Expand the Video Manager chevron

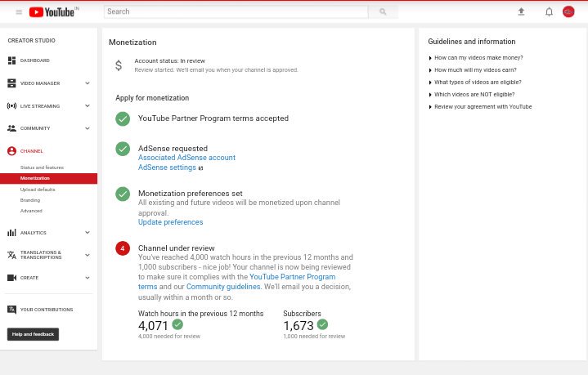tap(88, 83)
